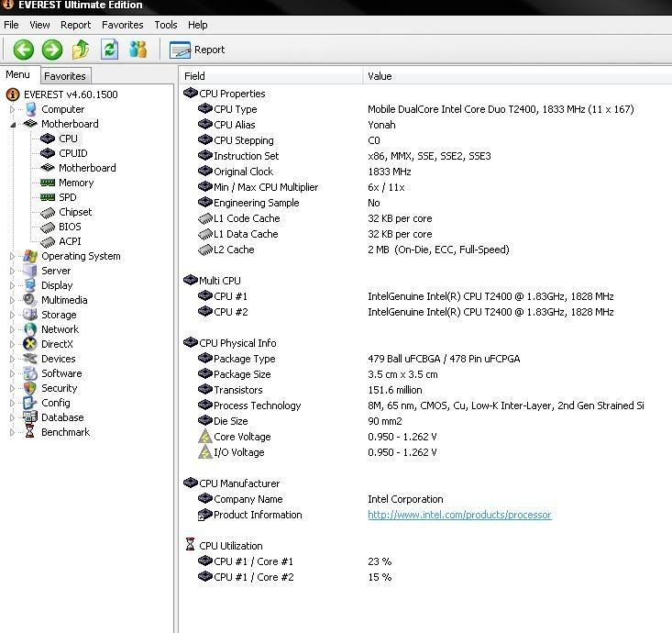Open the Help menu
This screenshot has height=633, width=672.
tap(198, 25)
